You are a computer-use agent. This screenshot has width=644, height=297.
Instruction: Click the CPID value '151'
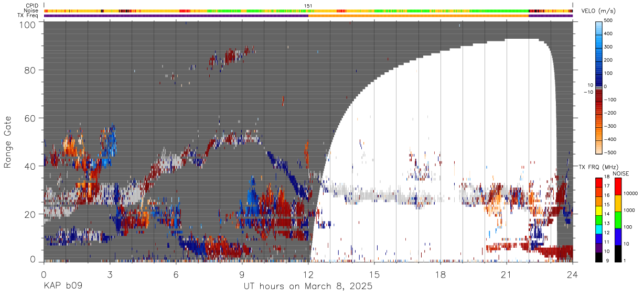[308, 6]
